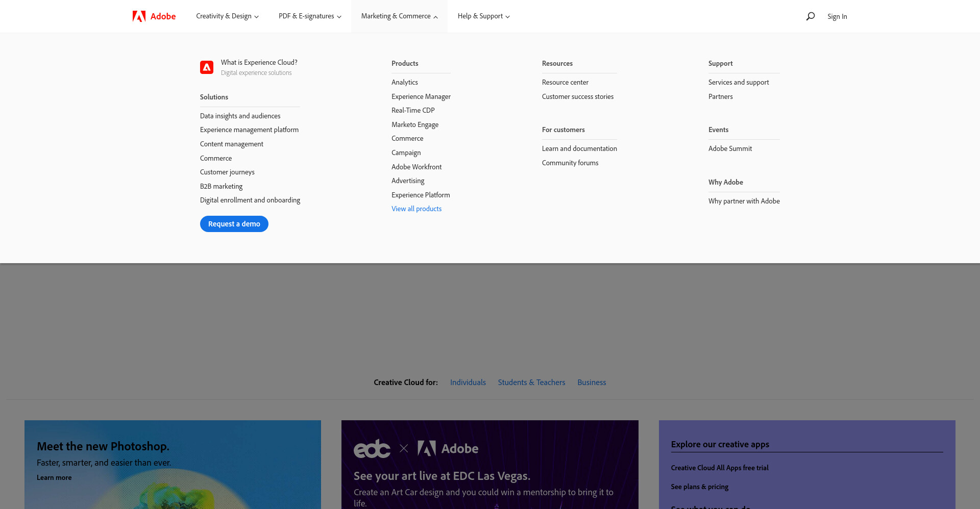Viewport: 980px width, 509px height.
Task: Click the Adobe logo in the EDC banner
Action: point(448,448)
